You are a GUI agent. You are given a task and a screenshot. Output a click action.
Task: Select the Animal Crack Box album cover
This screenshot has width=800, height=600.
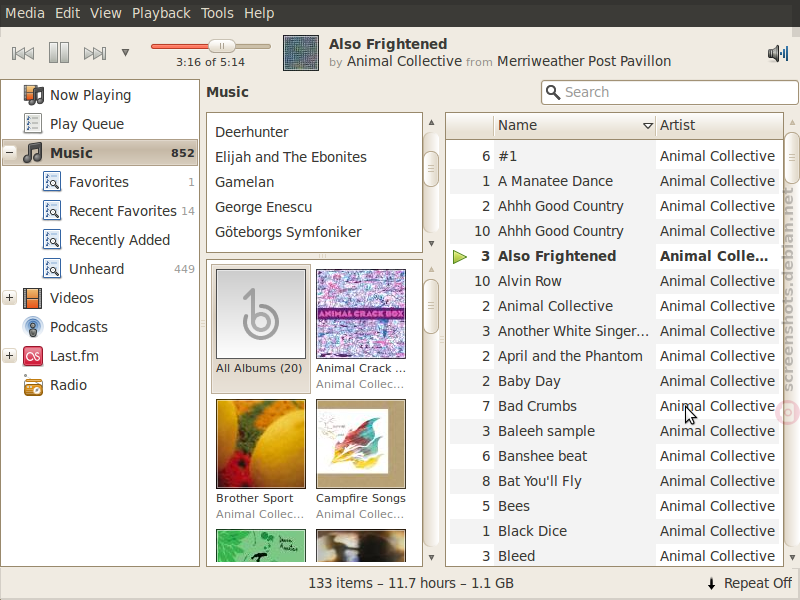[x=361, y=314]
